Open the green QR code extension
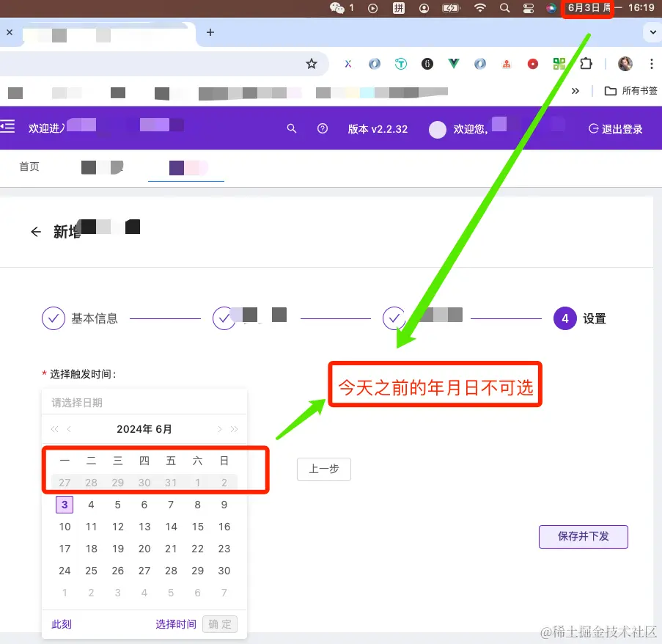662x644 pixels. [x=559, y=64]
